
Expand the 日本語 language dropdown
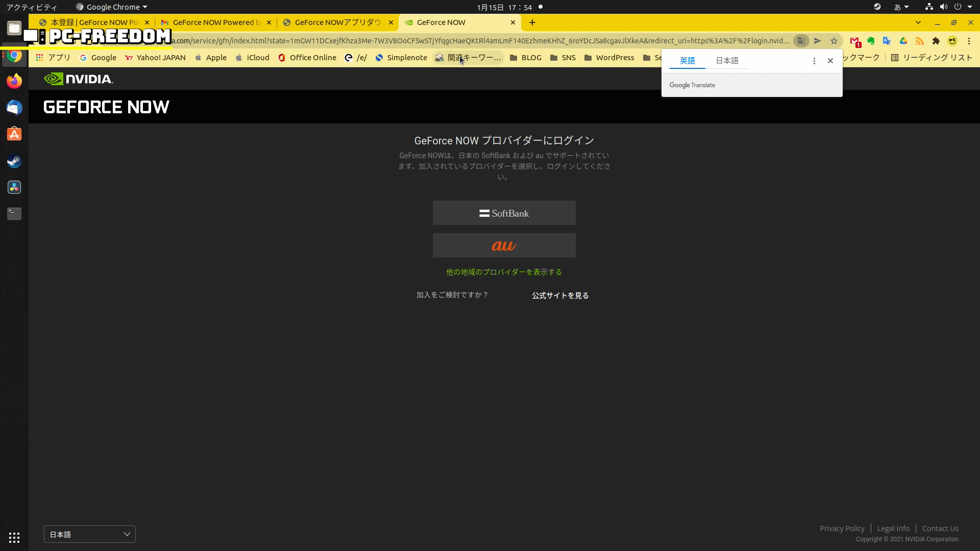(90, 534)
